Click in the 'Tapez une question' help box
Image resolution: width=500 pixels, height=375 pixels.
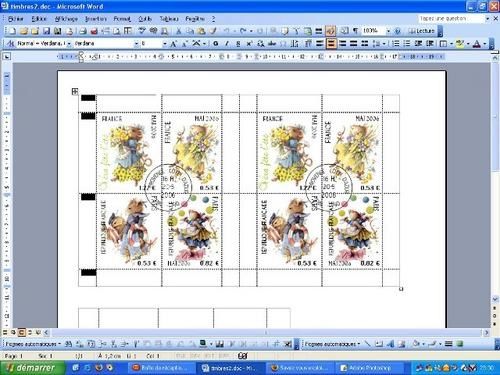451,19
